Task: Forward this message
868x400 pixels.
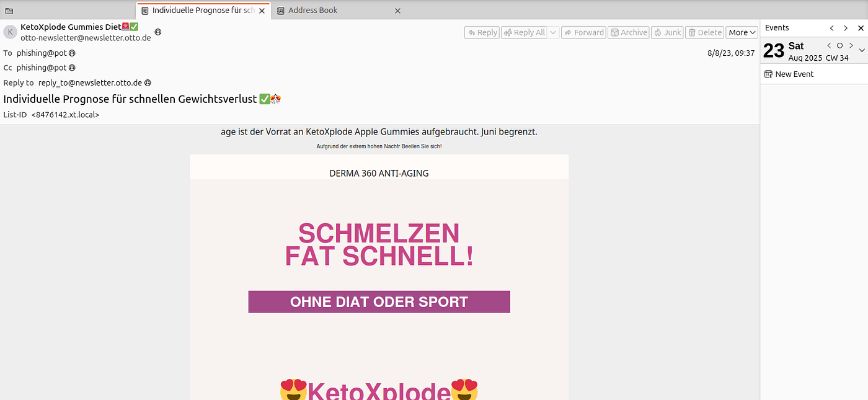Action: pos(583,32)
